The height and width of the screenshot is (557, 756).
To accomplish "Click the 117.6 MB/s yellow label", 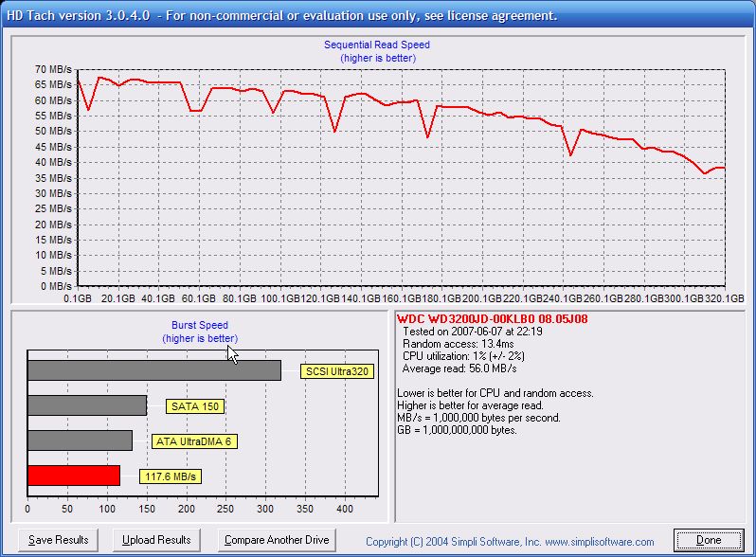I will (171, 476).
